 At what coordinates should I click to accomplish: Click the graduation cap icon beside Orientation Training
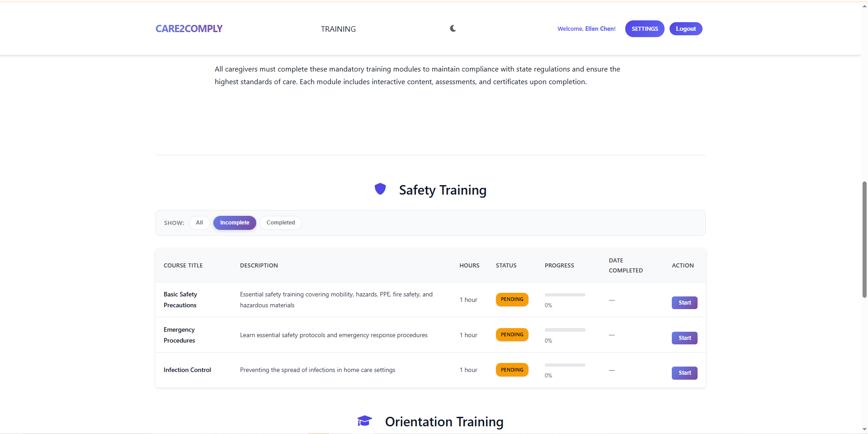coord(364,421)
